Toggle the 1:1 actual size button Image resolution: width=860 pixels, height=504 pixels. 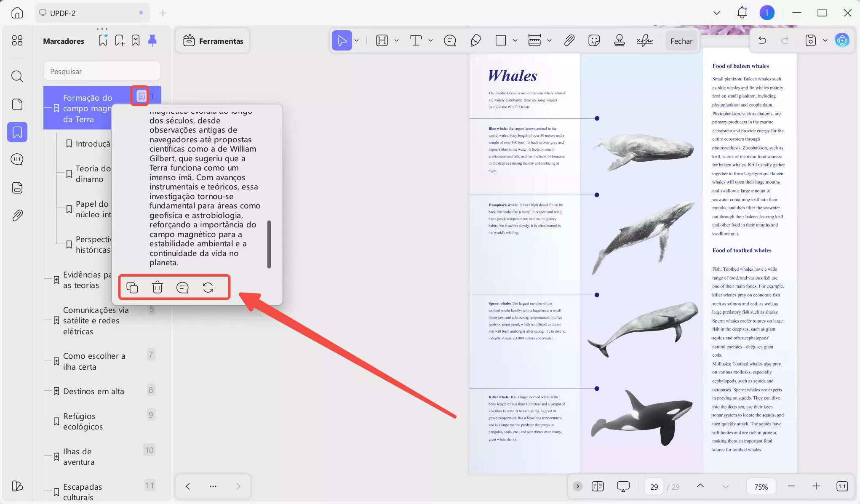[x=842, y=486]
